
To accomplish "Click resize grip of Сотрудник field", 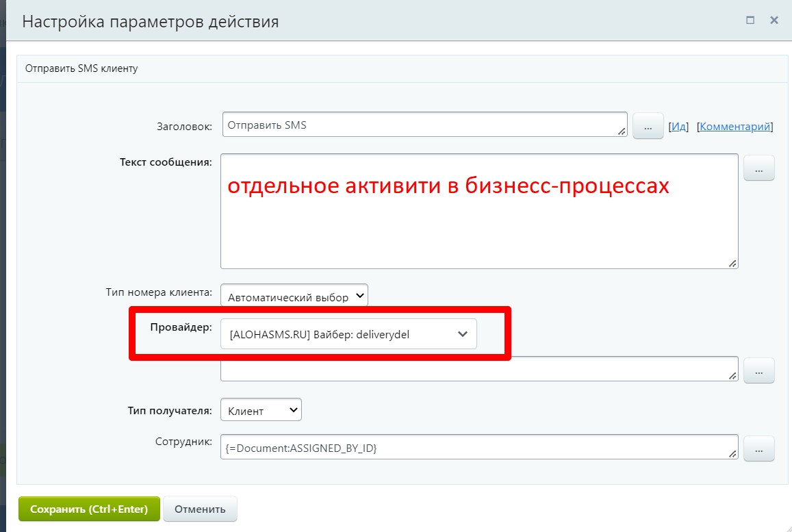I will [x=732, y=453].
